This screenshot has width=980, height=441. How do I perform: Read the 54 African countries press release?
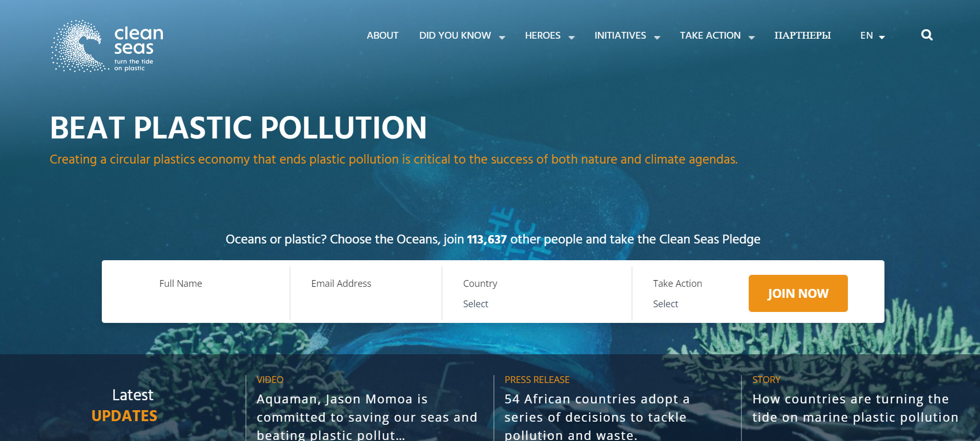click(x=597, y=417)
